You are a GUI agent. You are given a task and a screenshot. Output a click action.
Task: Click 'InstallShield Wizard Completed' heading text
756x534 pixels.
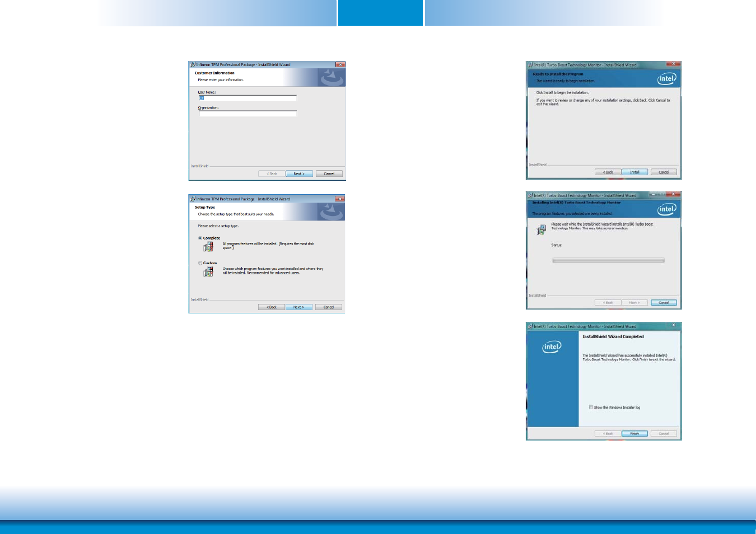pyautogui.click(x=613, y=336)
